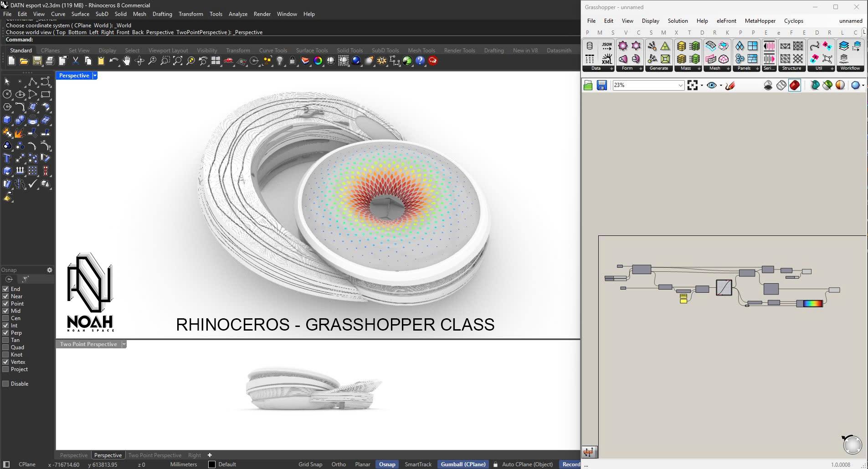Viewport: 868px width, 469px height.
Task: Open the Grasshopper 23% zoom combo box
Action: click(x=648, y=85)
